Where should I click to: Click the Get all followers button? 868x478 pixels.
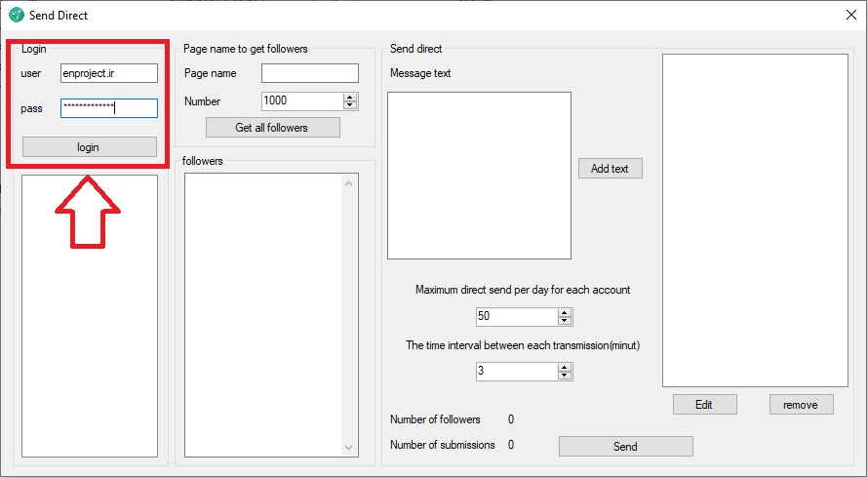272,128
